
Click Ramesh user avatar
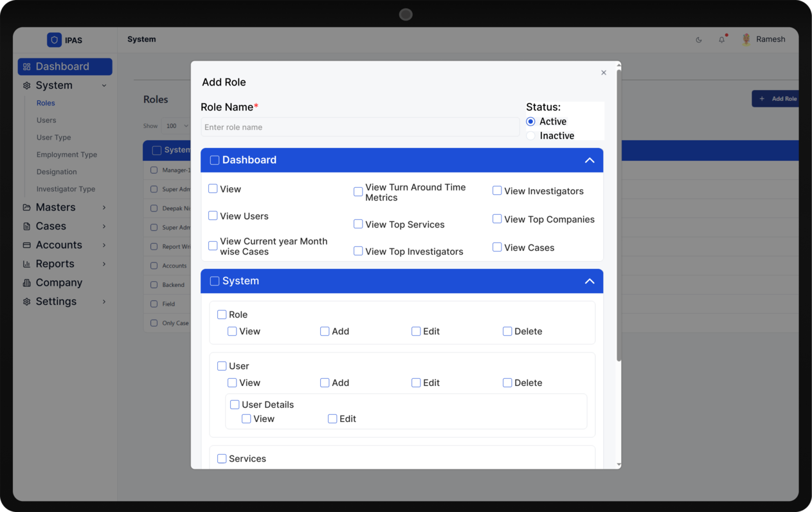click(746, 40)
